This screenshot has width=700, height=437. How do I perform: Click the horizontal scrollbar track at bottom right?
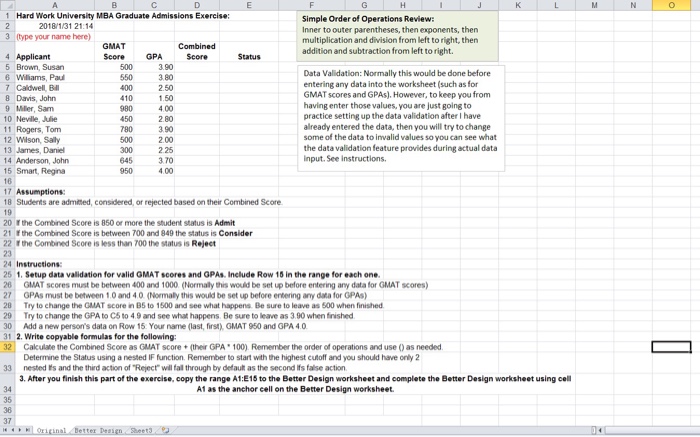tap(652, 430)
